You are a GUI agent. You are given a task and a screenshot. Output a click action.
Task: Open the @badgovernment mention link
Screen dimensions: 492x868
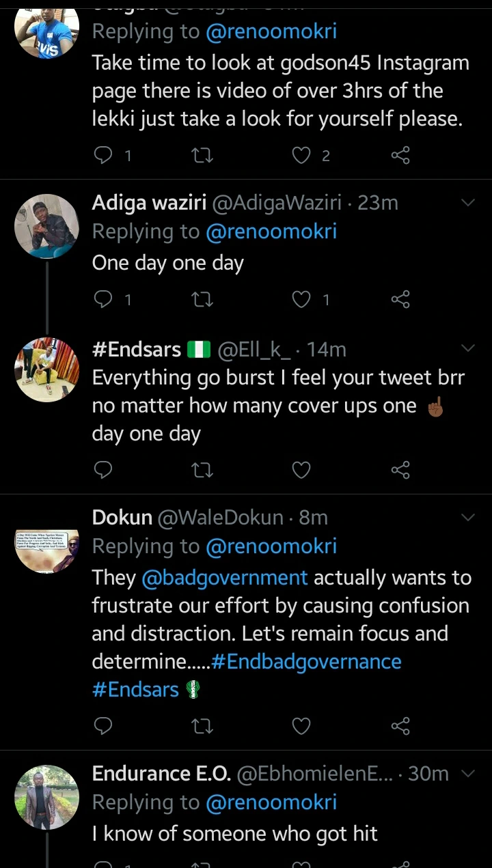click(x=225, y=578)
